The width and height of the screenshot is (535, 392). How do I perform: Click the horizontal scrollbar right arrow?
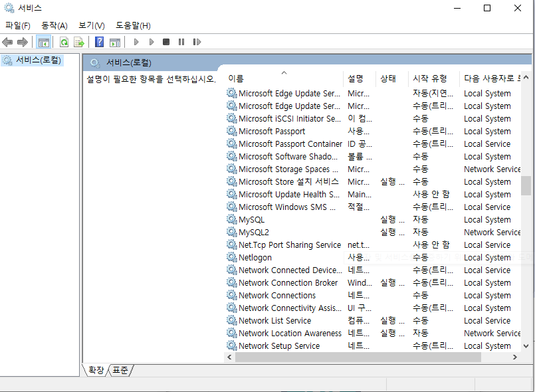515,357
